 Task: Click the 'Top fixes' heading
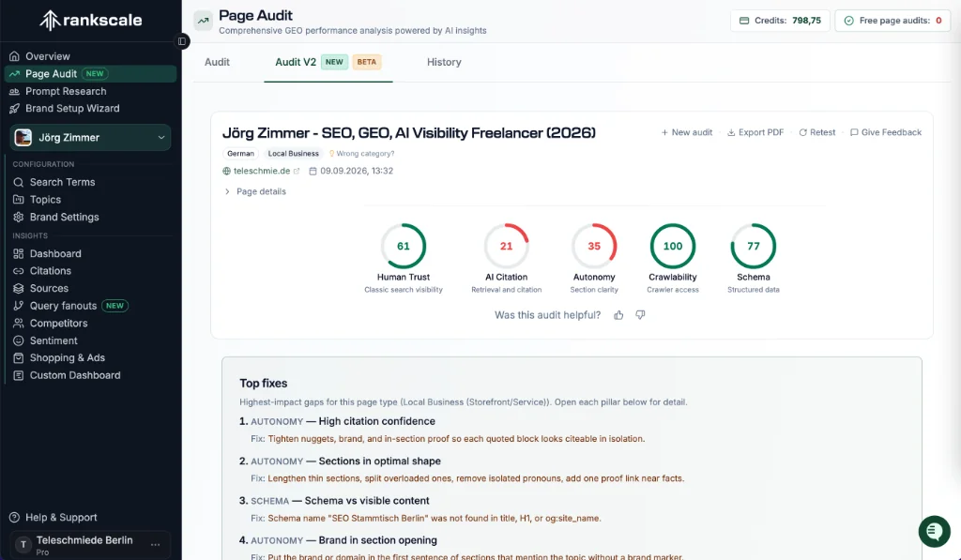coord(264,384)
